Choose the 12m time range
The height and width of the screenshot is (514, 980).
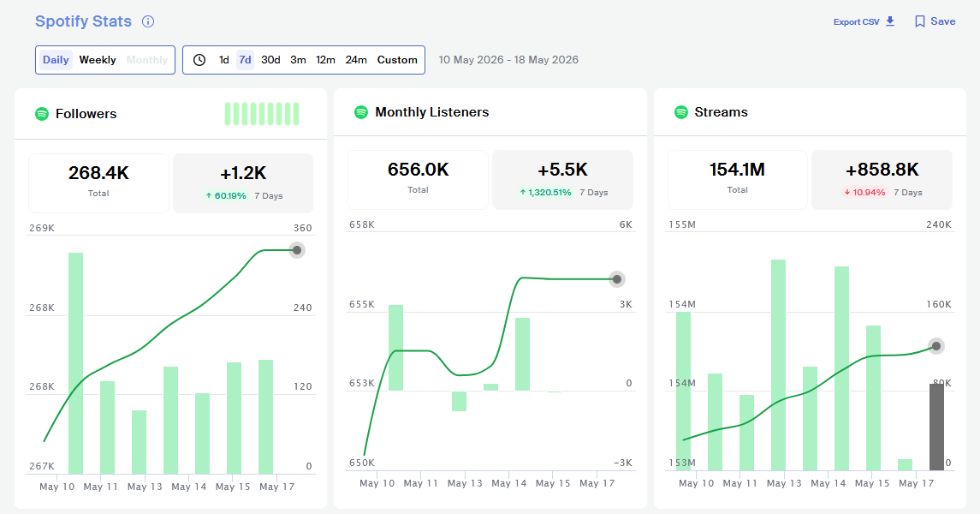pyautogui.click(x=325, y=60)
